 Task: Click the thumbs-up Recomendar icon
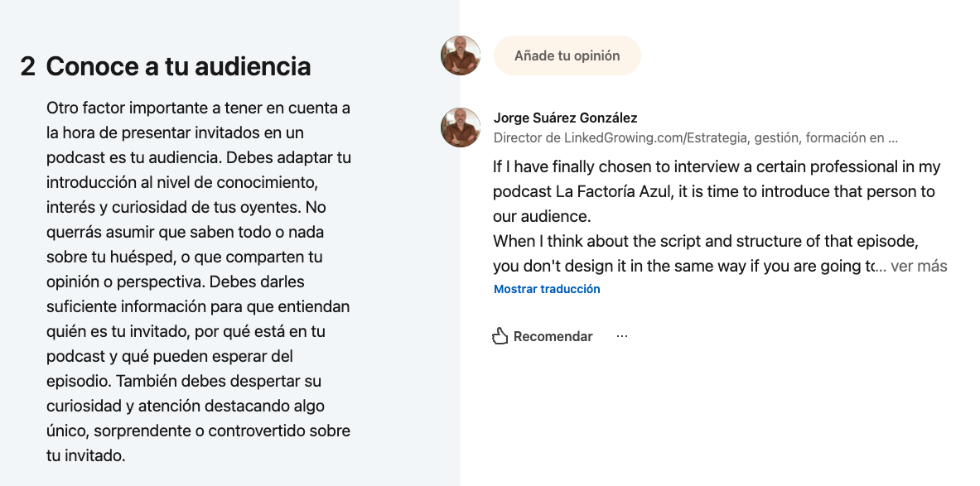click(x=500, y=336)
